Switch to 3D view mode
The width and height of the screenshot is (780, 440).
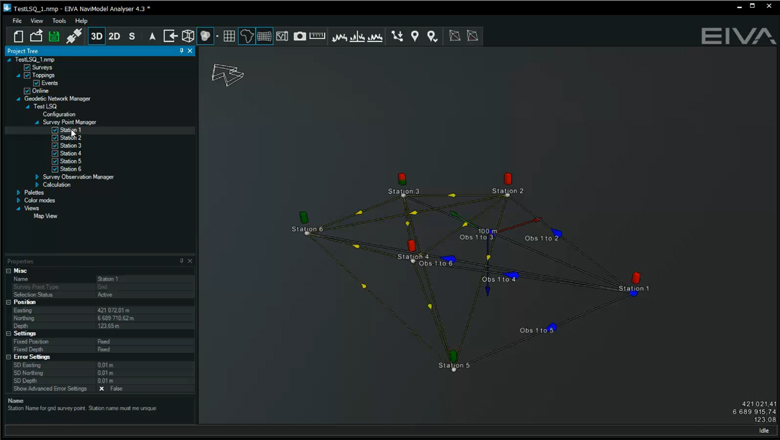[x=97, y=36]
